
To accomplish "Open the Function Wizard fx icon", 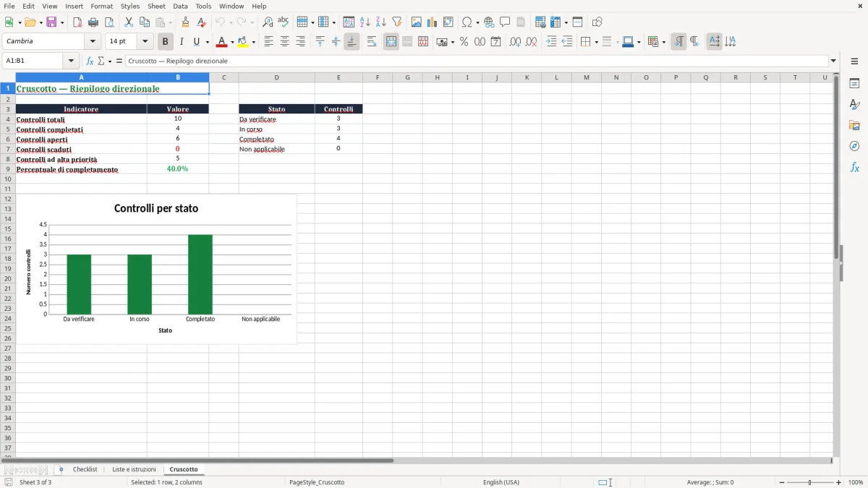I will point(90,61).
